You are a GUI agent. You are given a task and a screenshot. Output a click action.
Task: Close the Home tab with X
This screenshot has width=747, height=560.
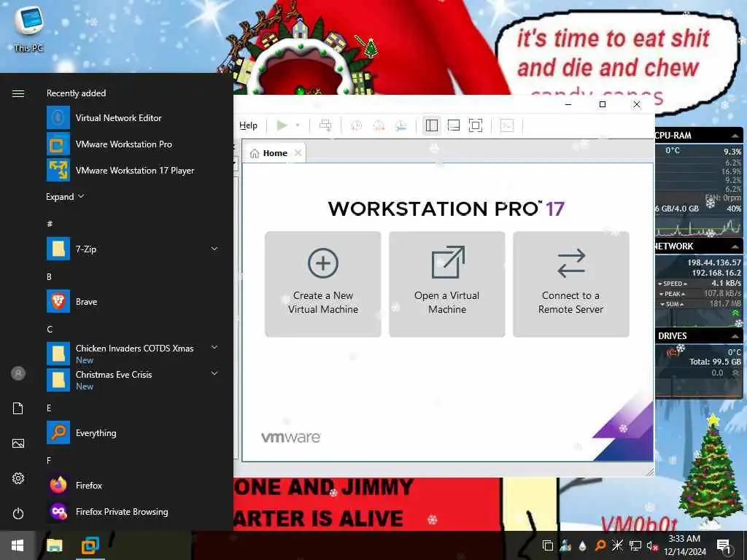pyautogui.click(x=298, y=153)
